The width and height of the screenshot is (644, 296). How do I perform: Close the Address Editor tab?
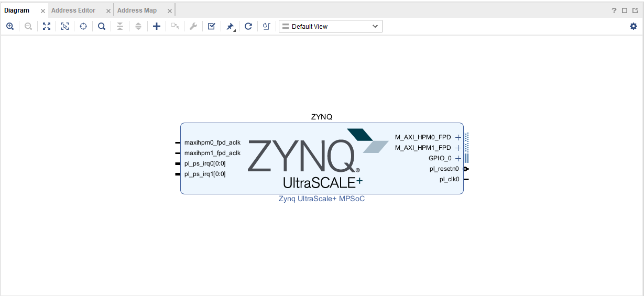point(108,11)
